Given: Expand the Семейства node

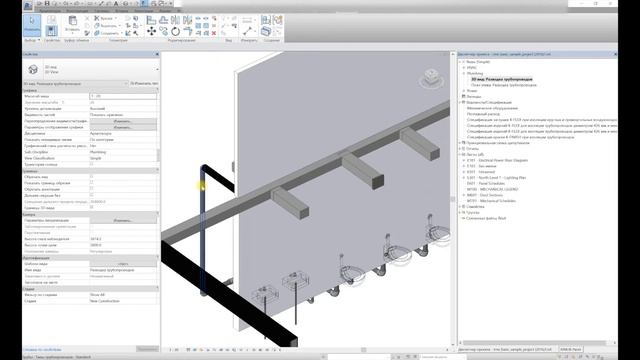Looking at the screenshot, I should 460,207.
